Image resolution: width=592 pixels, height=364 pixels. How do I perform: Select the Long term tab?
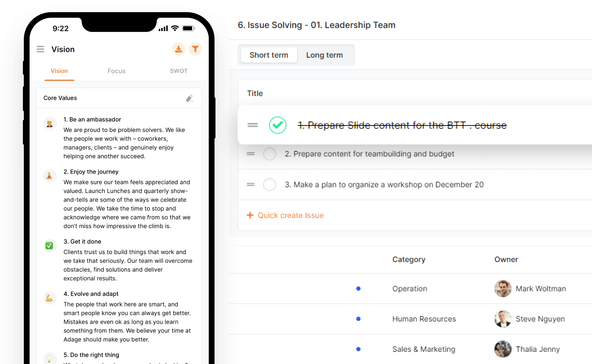tap(324, 55)
